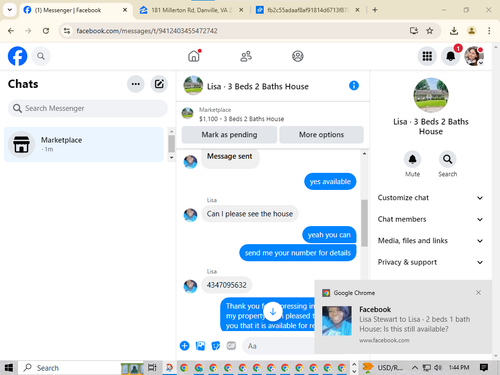Focus the Search Messenger field
The height and width of the screenshot is (375, 500).
88,108
